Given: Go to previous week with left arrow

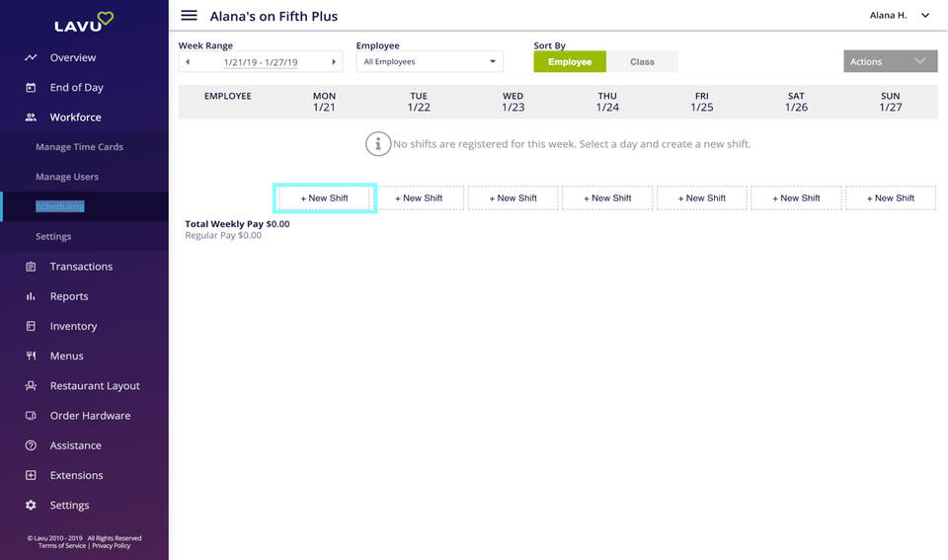Looking at the screenshot, I should pyautogui.click(x=188, y=62).
